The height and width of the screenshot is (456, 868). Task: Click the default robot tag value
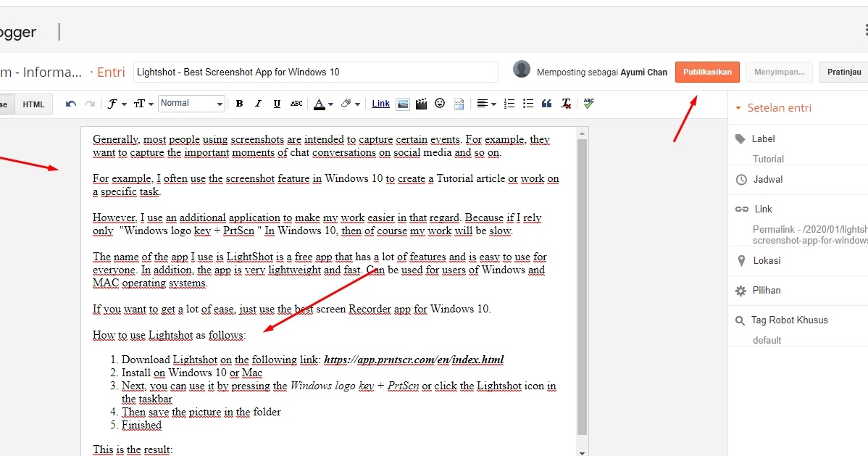767,340
